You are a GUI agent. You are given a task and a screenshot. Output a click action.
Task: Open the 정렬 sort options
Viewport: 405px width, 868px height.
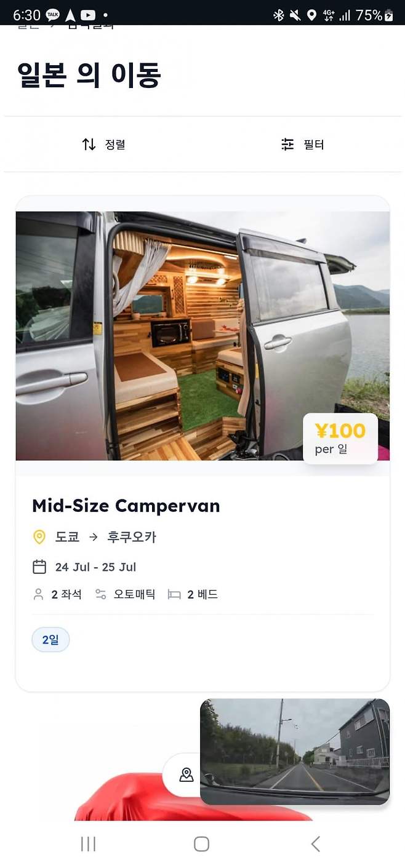pyautogui.click(x=103, y=145)
